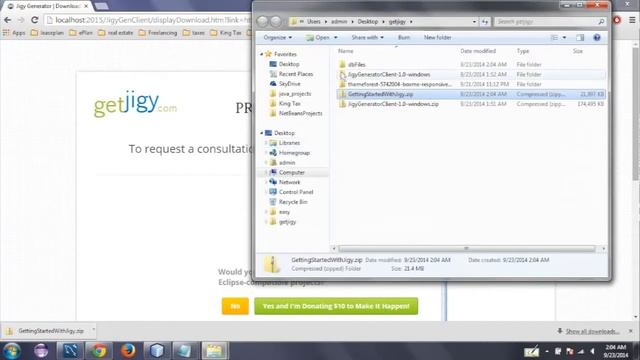Expand getjigy tree node
Screen dimensions: 640x360
pos(267,222)
